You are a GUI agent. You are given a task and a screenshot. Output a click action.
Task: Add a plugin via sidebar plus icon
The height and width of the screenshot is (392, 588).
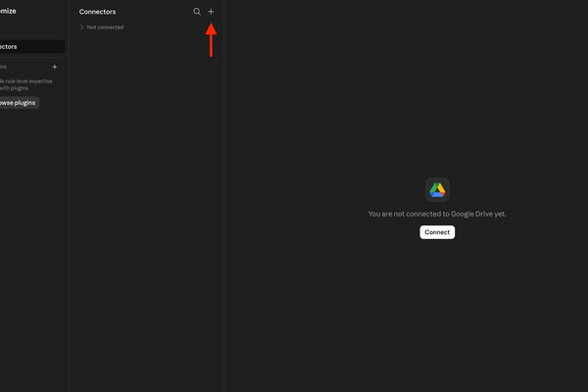pos(54,67)
